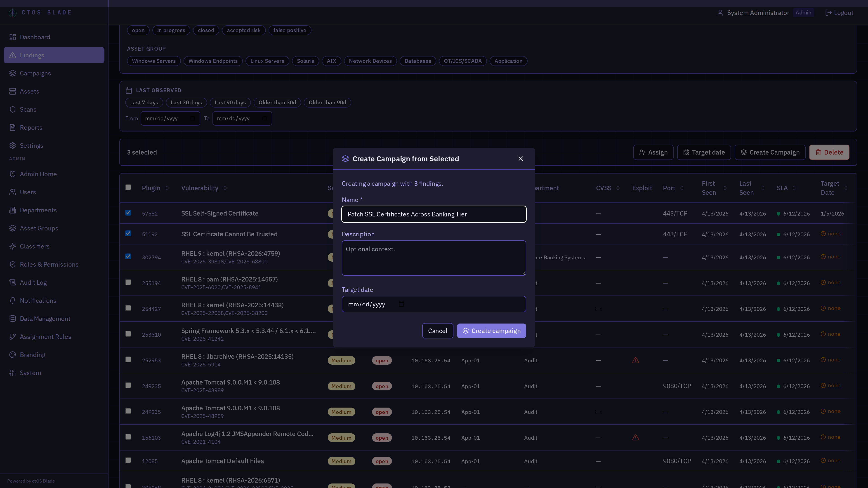Filter asset group OT/ICS/SCADA
This screenshot has height=488, width=868.
click(x=463, y=61)
